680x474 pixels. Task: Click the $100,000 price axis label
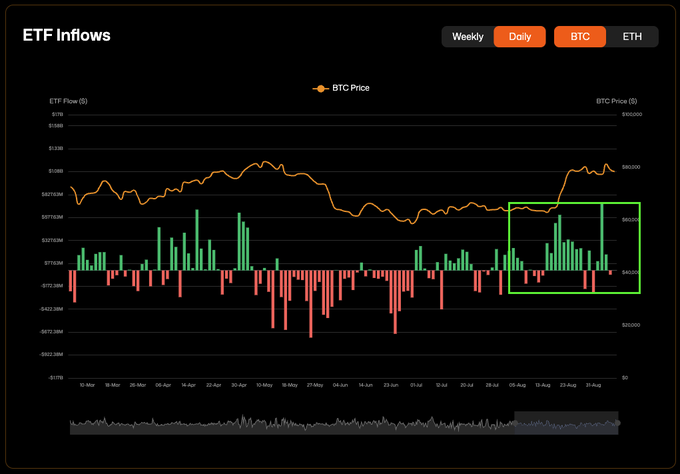point(632,114)
